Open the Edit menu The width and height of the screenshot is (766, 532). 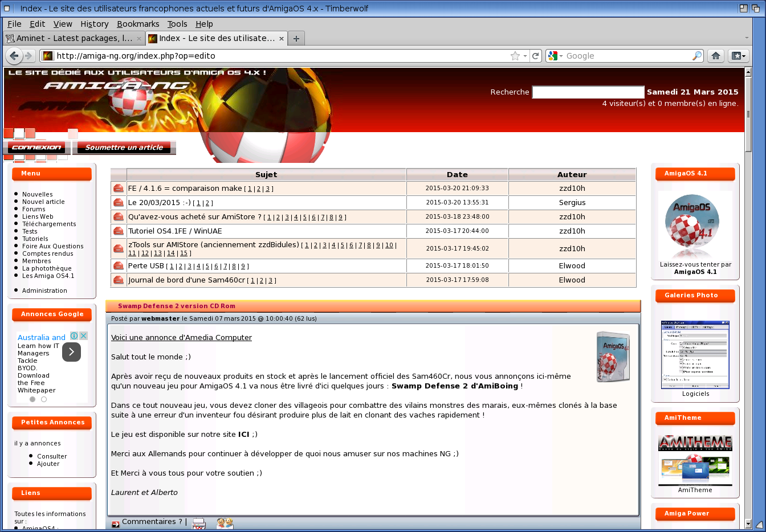pos(38,24)
